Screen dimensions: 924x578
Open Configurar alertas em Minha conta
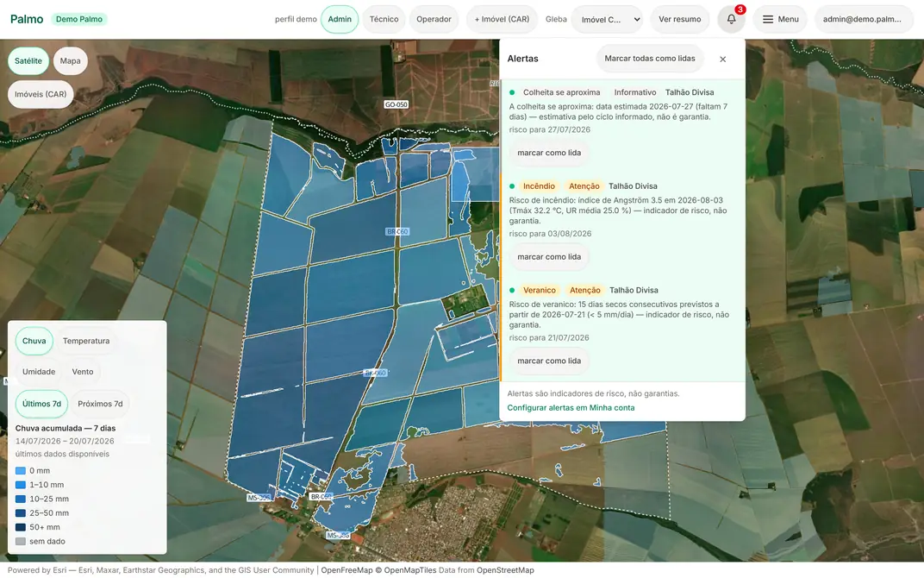[x=571, y=407]
